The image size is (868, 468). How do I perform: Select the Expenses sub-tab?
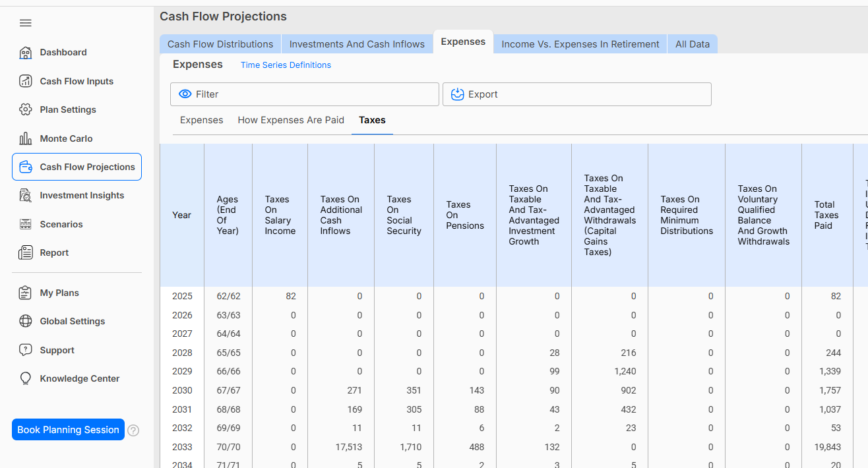click(202, 120)
